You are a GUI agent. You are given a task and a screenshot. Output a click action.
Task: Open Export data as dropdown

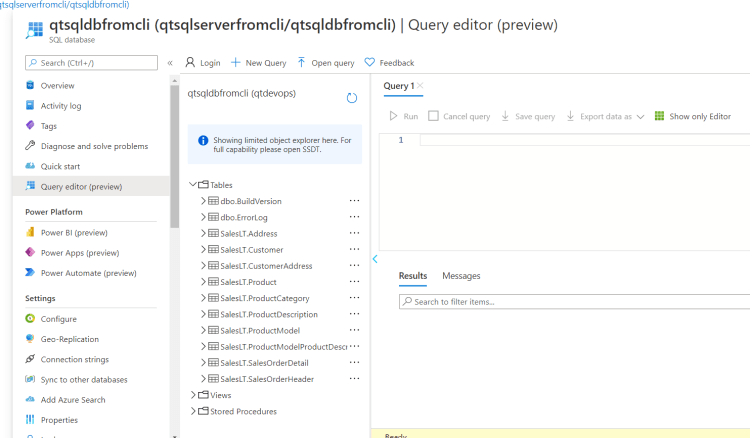coord(605,116)
